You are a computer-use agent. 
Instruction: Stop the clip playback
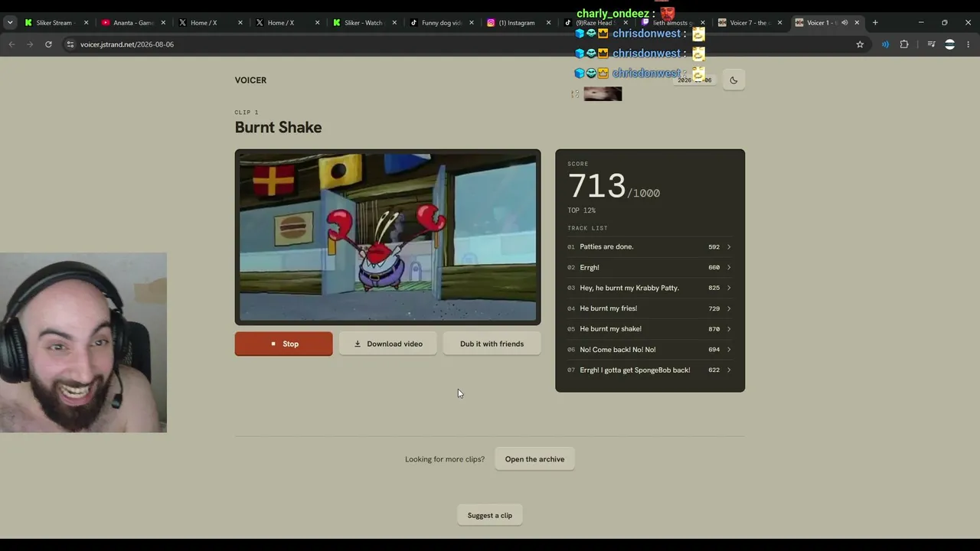[284, 344]
